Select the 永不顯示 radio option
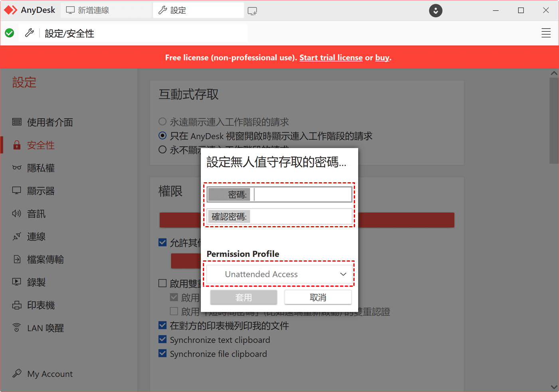559x392 pixels. coord(163,150)
